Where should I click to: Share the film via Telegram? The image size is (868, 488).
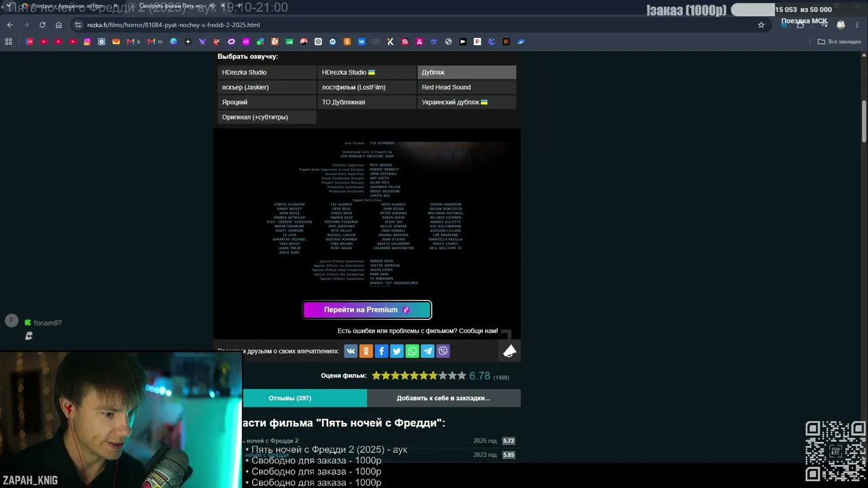coord(428,351)
